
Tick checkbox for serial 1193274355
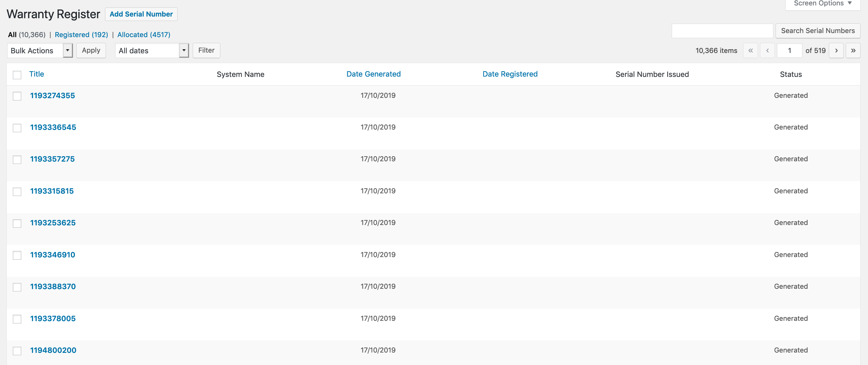(17, 96)
